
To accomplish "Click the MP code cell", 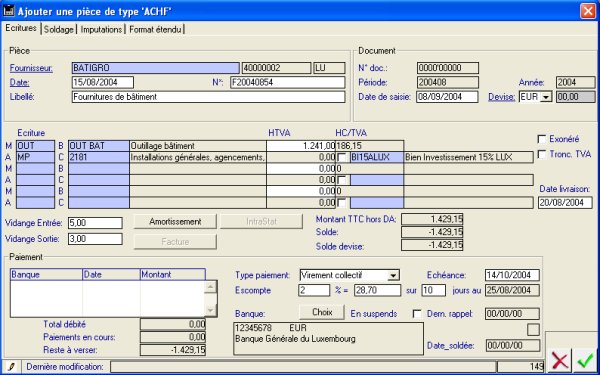I will (x=35, y=157).
